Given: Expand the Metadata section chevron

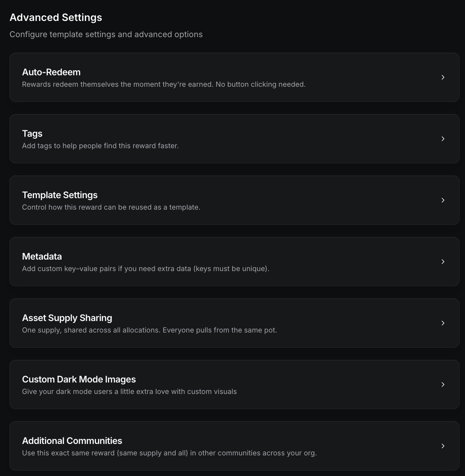Looking at the screenshot, I should pos(443,261).
